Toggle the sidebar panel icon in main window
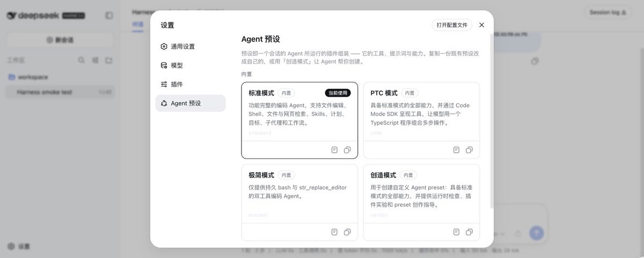Image resolution: width=644 pixels, height=258 pixels. click(109, 16)
